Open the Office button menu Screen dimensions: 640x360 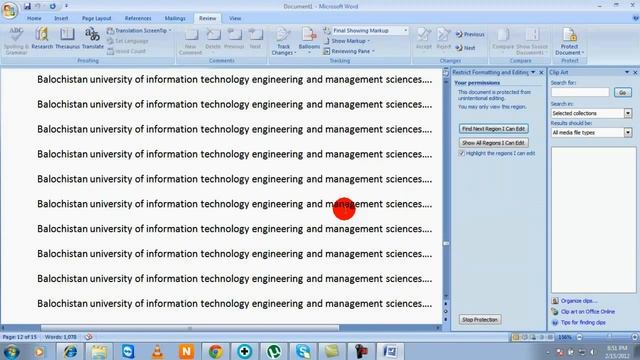tap(9, 10)
